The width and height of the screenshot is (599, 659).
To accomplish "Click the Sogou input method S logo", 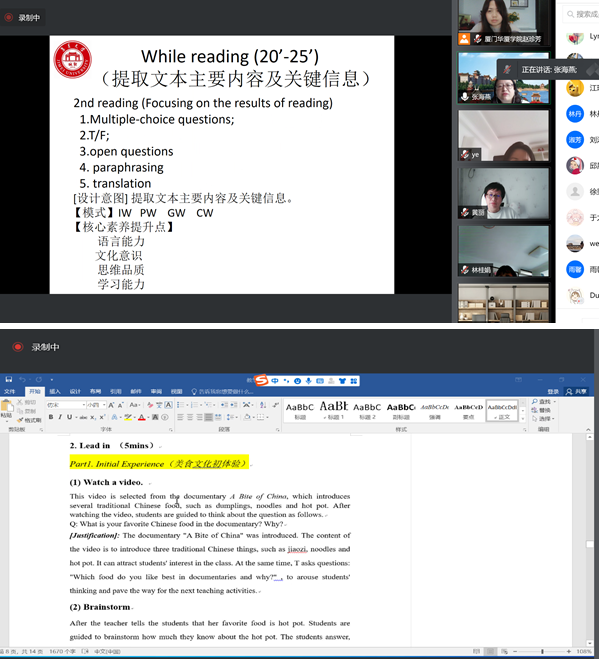I will tap(261, 380).
